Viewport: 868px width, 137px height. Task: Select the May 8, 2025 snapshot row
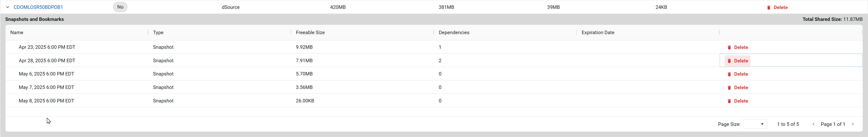pyautogui.click(x=434, y=101)
